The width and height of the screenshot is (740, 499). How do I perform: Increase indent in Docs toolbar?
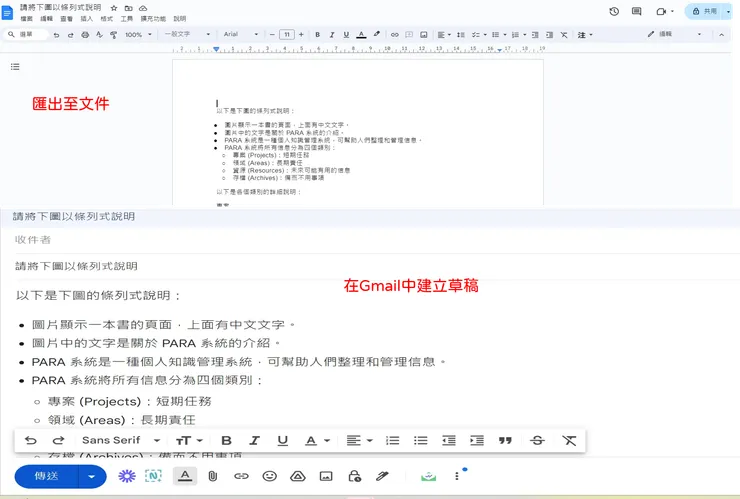pos(549,34)
